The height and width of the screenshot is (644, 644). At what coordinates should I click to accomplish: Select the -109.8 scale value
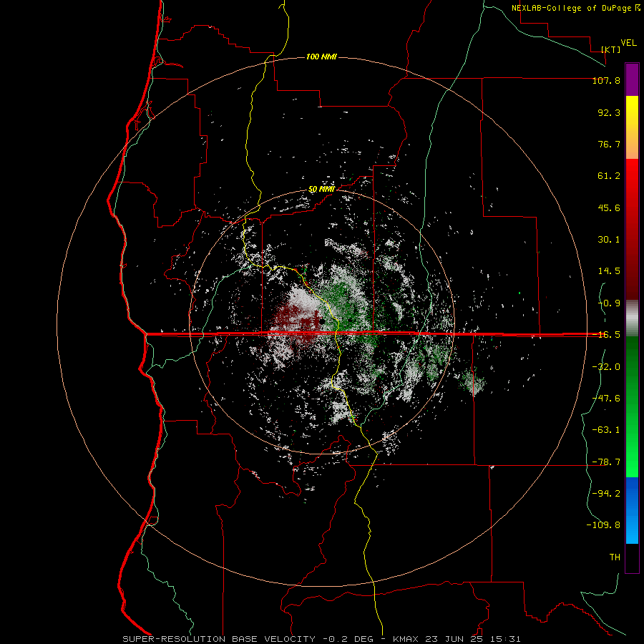[x=603, y=525]
